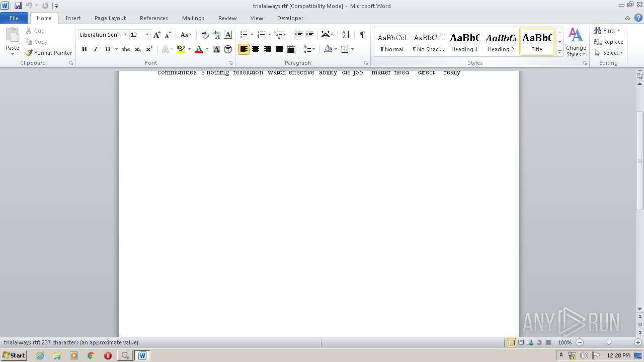Click Justify alignment icon
The width and height of the screenshot is (644, 362).
[x=280, y=49]
